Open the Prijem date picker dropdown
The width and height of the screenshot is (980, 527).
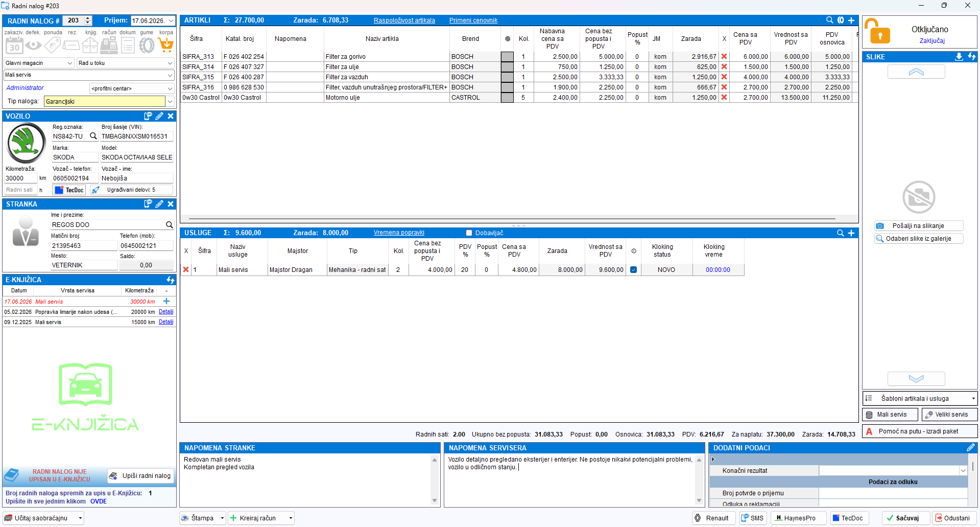tap(171, 21)
